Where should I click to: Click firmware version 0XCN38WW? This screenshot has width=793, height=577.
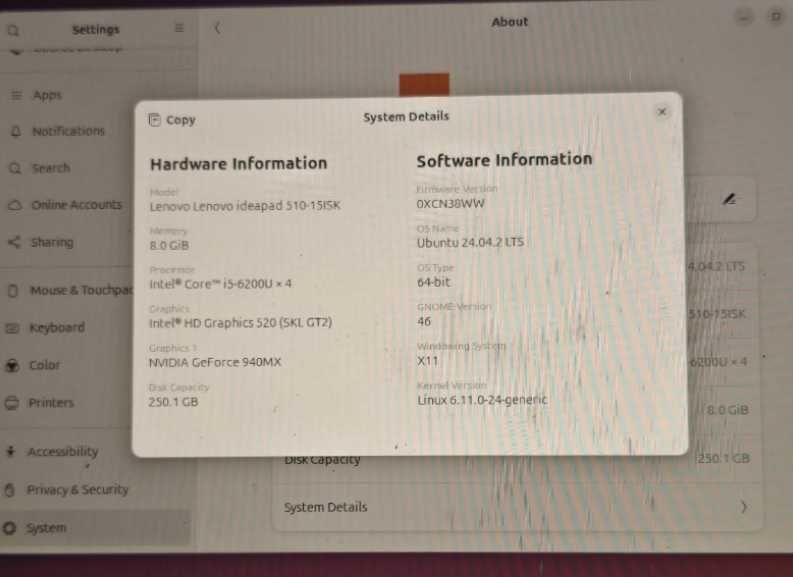450,203
